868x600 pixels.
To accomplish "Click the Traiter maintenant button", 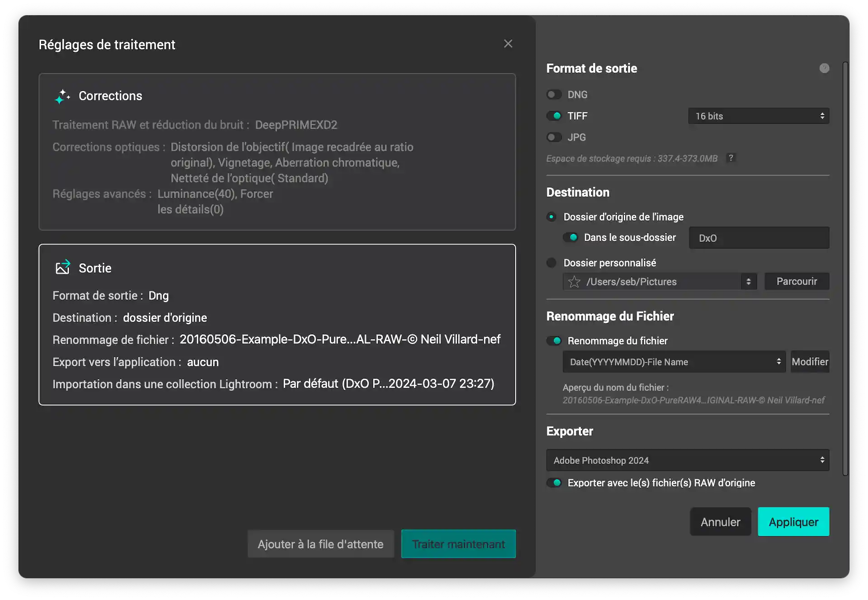I will pyautogui.click(x=458, y=544).
